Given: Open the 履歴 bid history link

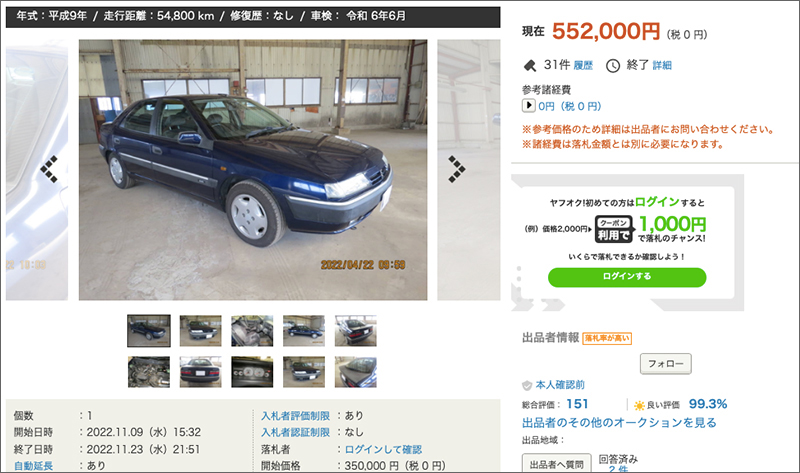Looking at the screenshot, I should click(583, 65).
